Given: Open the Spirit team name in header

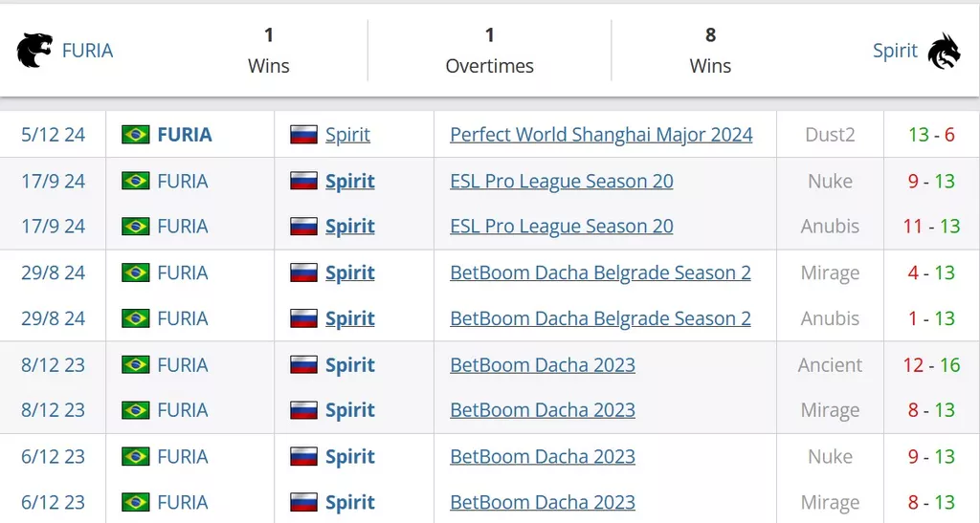Looking at the screenshot, I should tap(895, 51).
